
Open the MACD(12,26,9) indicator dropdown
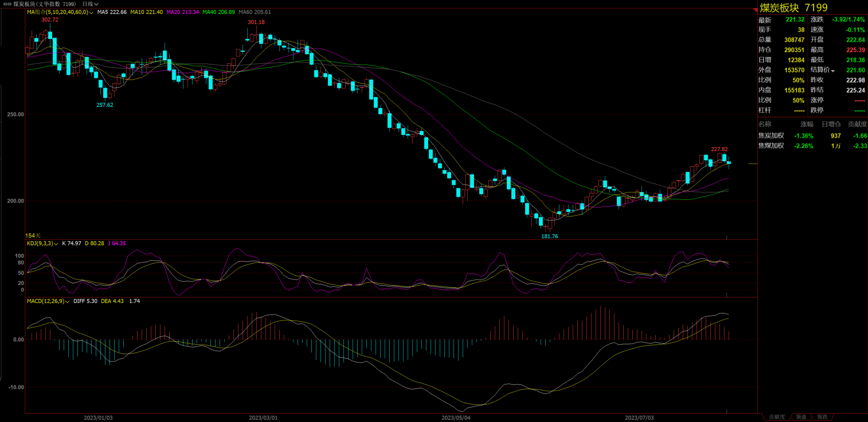[x=67, y=301]
